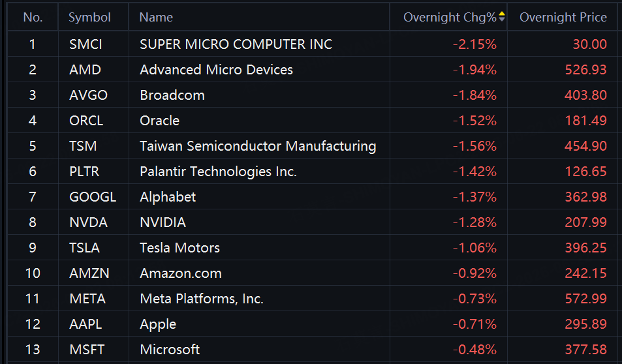Open Meta Platforms, Inc. entry
This screenshot has height=364, width=622.
tap(202, 299)
